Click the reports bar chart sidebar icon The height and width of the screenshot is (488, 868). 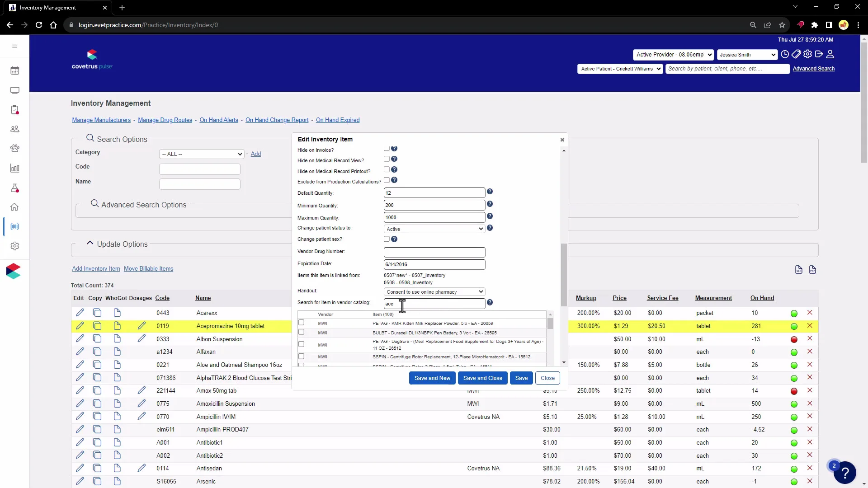click(x=14, y=169)
